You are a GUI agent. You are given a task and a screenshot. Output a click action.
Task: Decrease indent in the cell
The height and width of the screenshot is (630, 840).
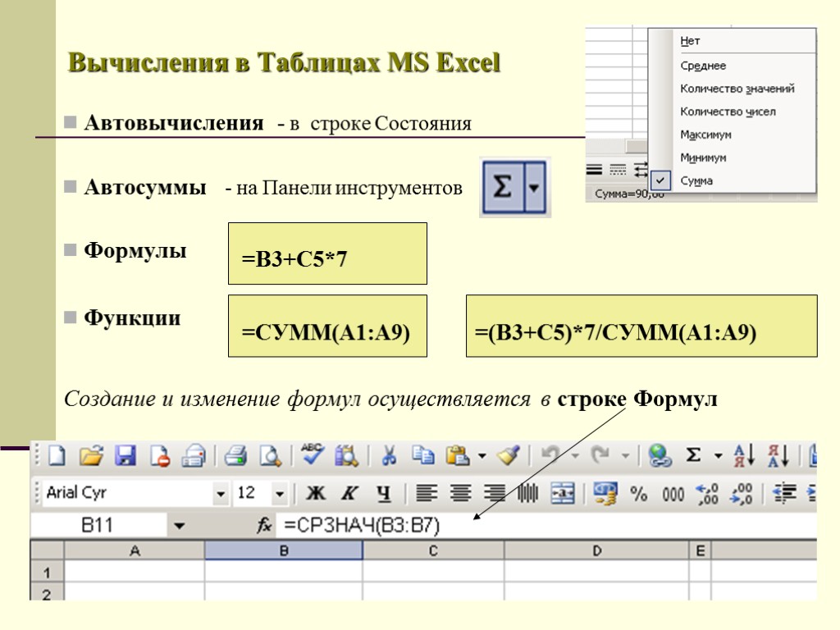(784, 493)
